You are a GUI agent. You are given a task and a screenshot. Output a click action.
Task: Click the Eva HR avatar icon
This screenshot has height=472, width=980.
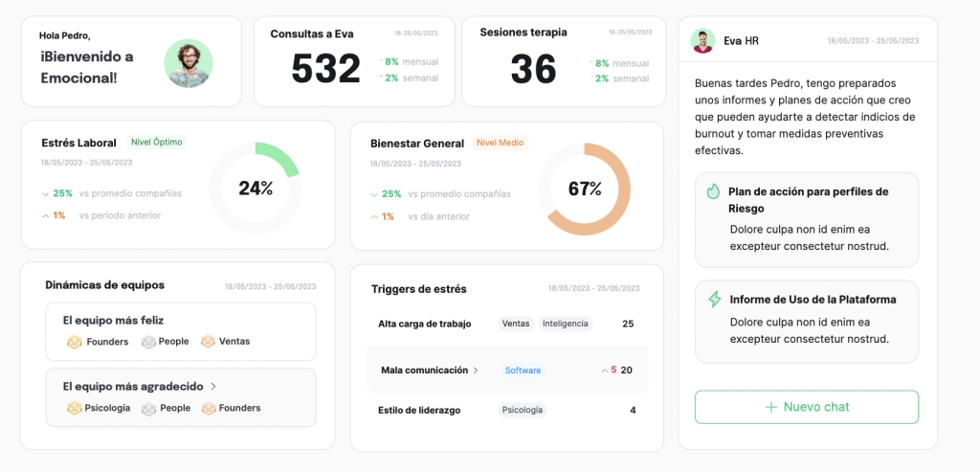pos(702,41)
